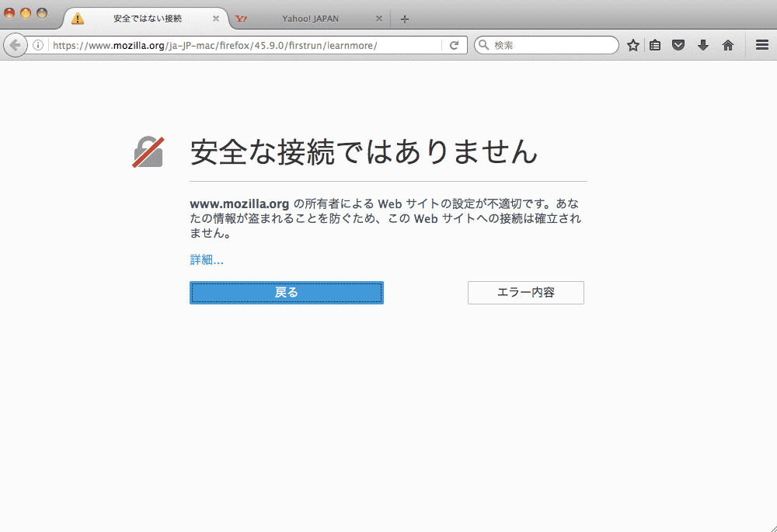Image resolution: width=777 pixels, height=532 pixels.
Task: Switch to the Yahoo! JAPAN tab
Action: 311,19
